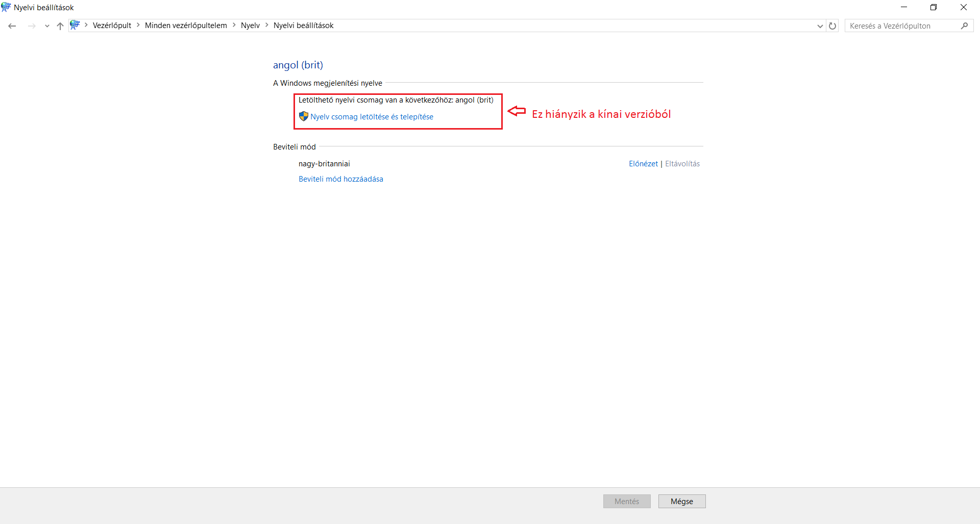Open Minden vezérlőpultelem breadcrumb
980x524 pixels.
coord(186,26)
